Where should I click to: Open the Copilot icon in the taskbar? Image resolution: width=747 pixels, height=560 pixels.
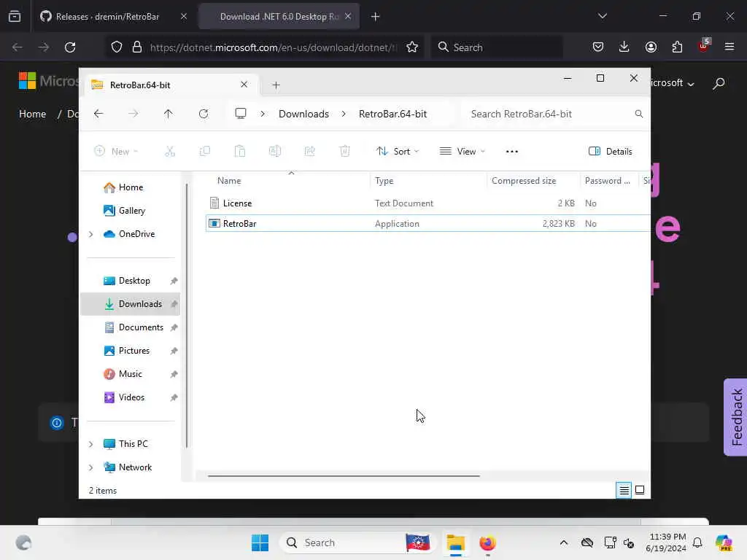724,542
